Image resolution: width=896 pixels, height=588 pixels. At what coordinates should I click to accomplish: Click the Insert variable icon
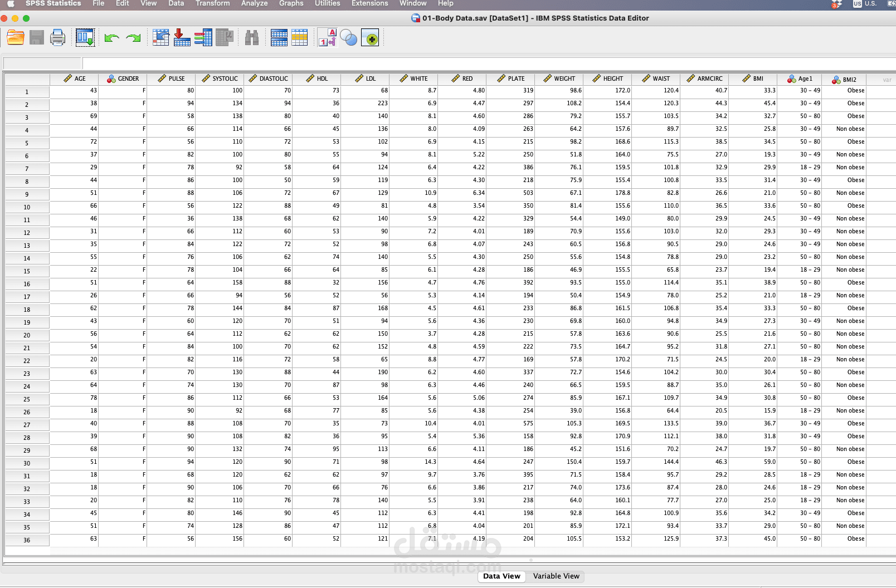[x=300, y=38]
